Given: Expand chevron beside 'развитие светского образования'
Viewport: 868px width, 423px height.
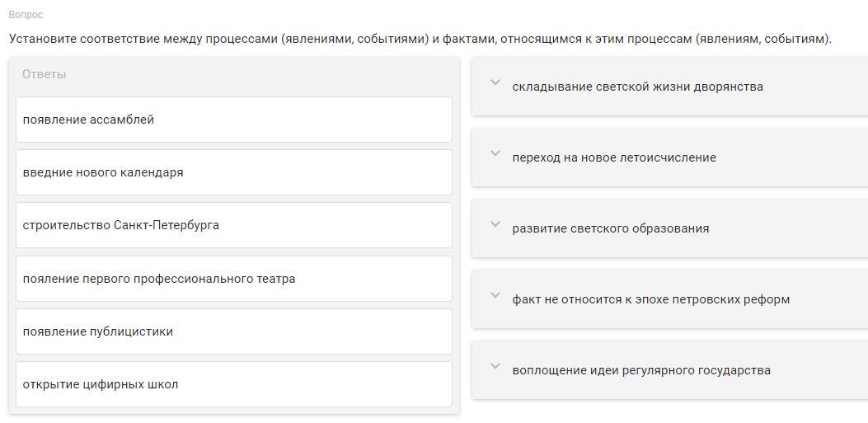Looking at the screenshot, I should pos(495,225).
